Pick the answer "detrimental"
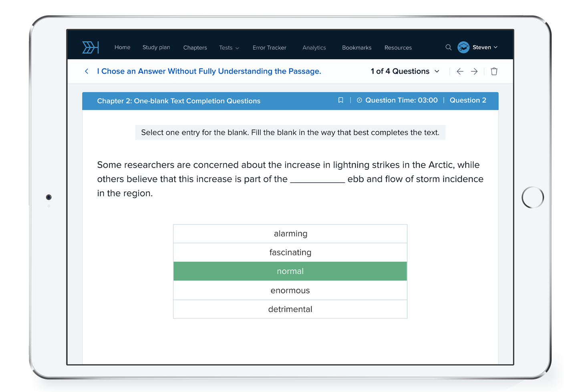This screenshot has height=392, width=564. (x=290, y=310)
